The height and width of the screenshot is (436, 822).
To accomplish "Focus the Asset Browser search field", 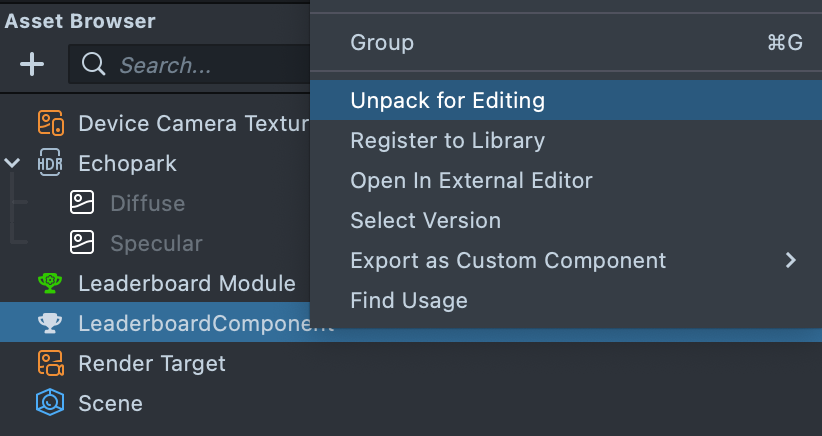I will [200, 65].
